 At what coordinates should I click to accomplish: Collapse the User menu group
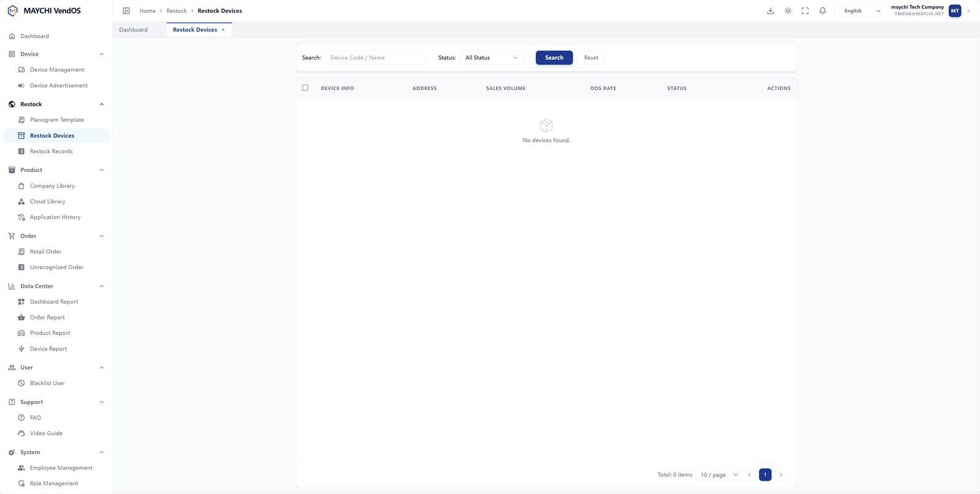[102, 367]
